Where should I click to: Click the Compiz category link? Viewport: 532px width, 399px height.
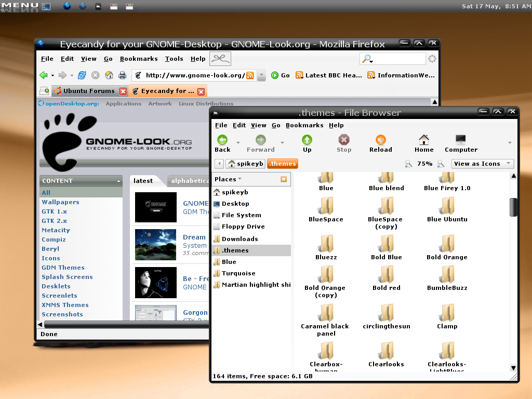pyautogui.click(x=54, y=240)
